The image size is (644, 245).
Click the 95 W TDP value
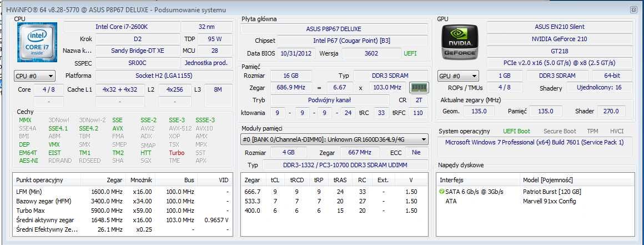coord(215,39)
